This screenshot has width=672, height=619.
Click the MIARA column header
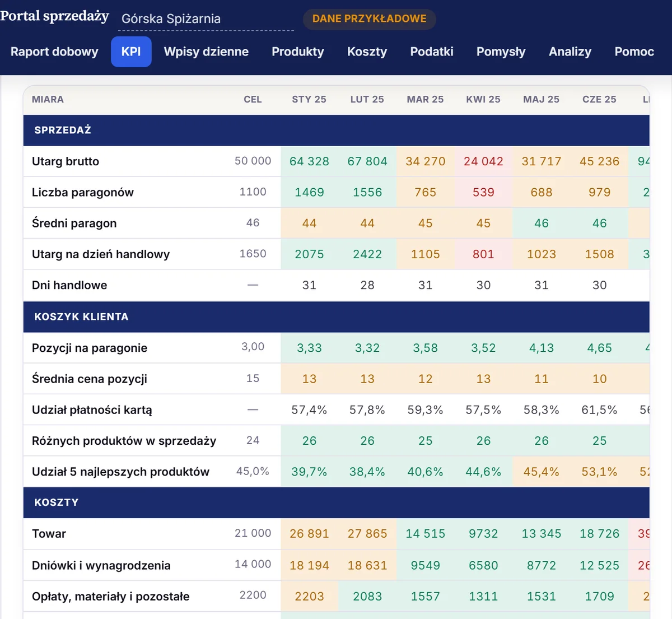tap(48, 99)
